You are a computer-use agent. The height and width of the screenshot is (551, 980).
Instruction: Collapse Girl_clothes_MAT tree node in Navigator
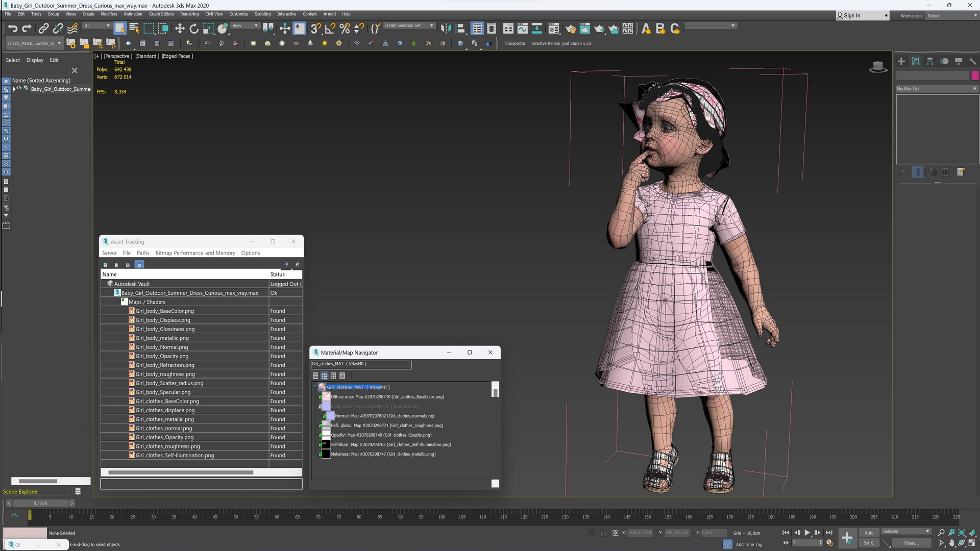click(x=315, y=387)
